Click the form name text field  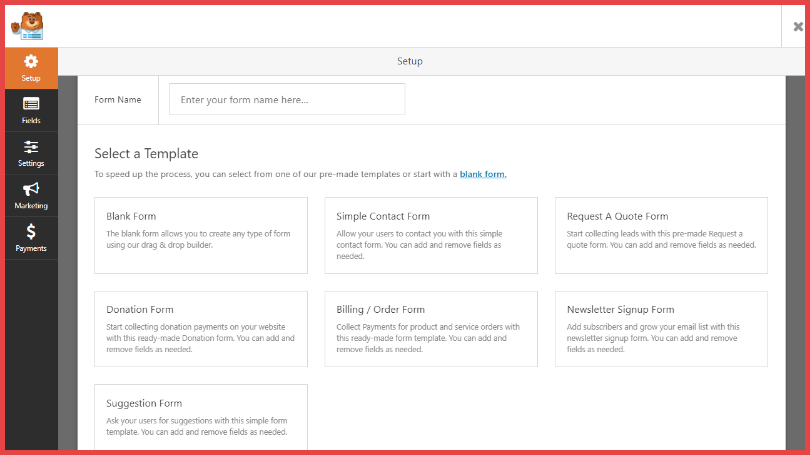coord(287,100)
